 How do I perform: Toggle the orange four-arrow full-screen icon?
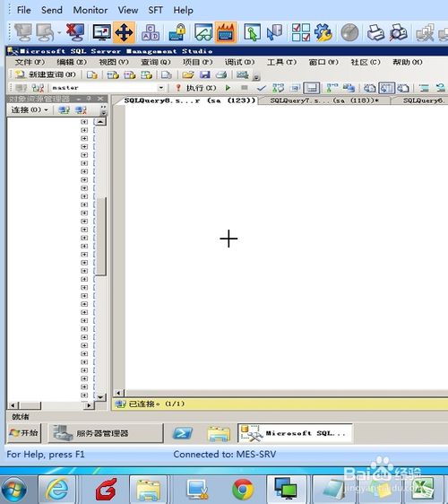click(124, 32)
